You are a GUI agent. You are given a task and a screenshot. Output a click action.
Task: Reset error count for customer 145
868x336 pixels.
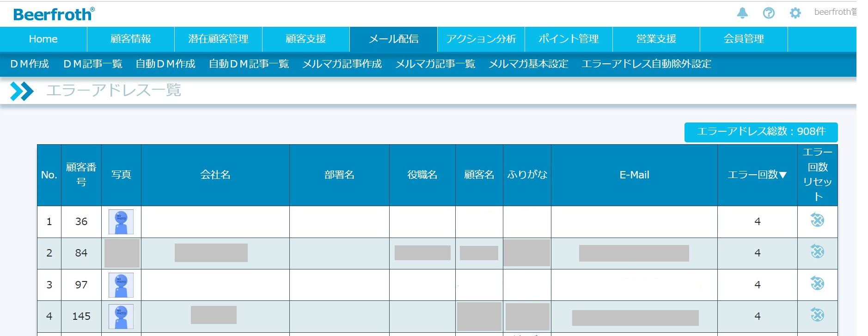click(x=817, y=315)
